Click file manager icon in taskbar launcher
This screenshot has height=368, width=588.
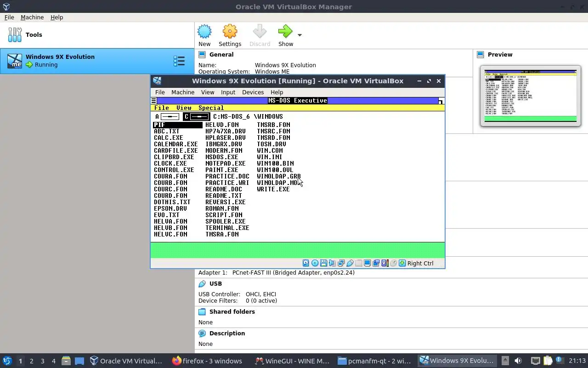[66, 361]
